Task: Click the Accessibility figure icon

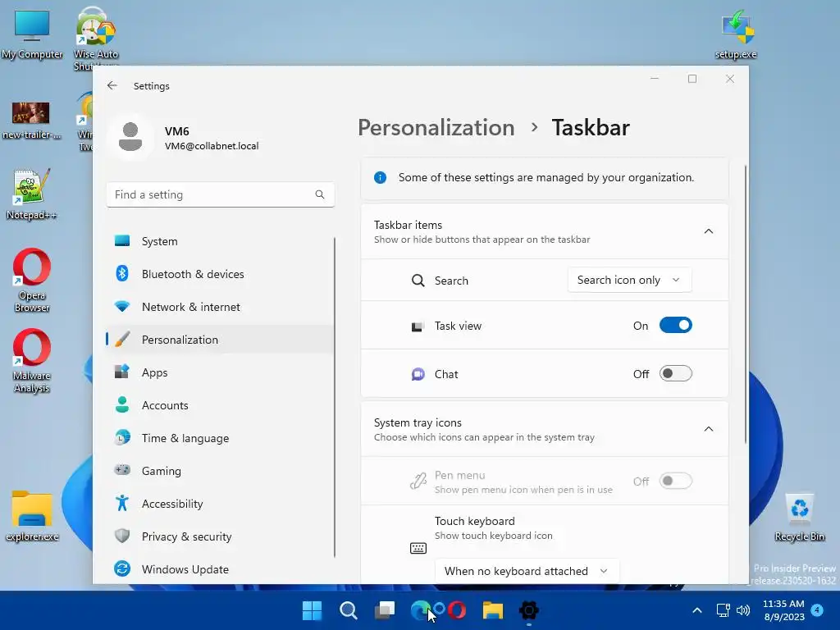Action: (x=122, y=503)
